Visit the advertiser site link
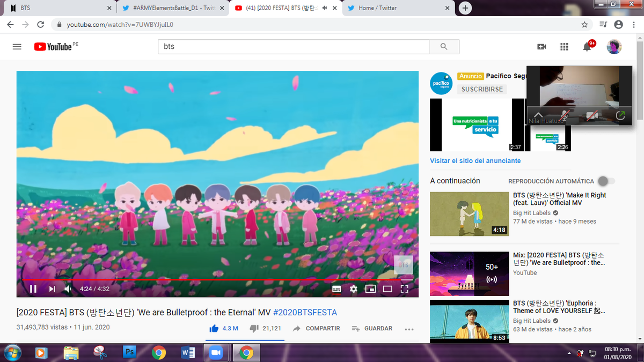Image resolution: width=644 pixels, height=362 pixels. [x=475, y=161]
